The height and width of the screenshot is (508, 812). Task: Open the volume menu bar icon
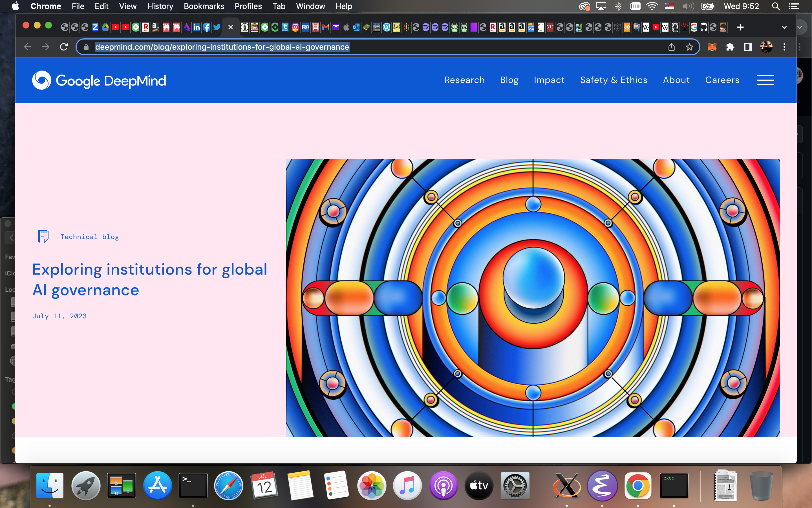688,6
